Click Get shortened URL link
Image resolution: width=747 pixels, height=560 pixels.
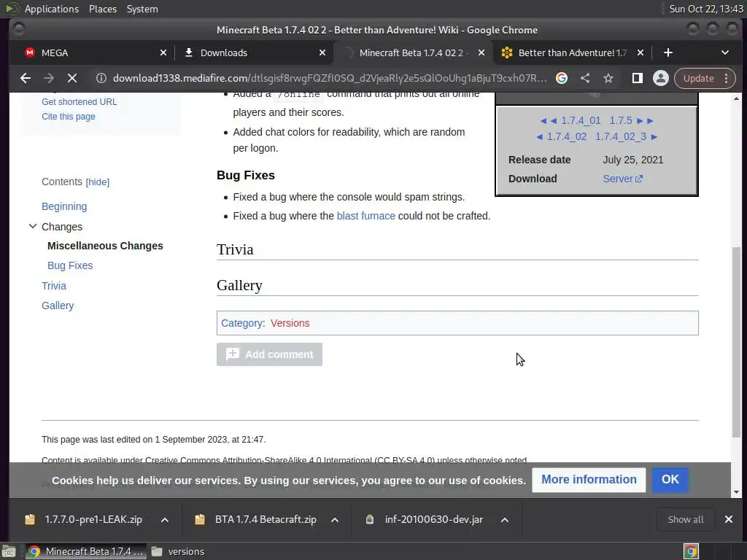79,102
